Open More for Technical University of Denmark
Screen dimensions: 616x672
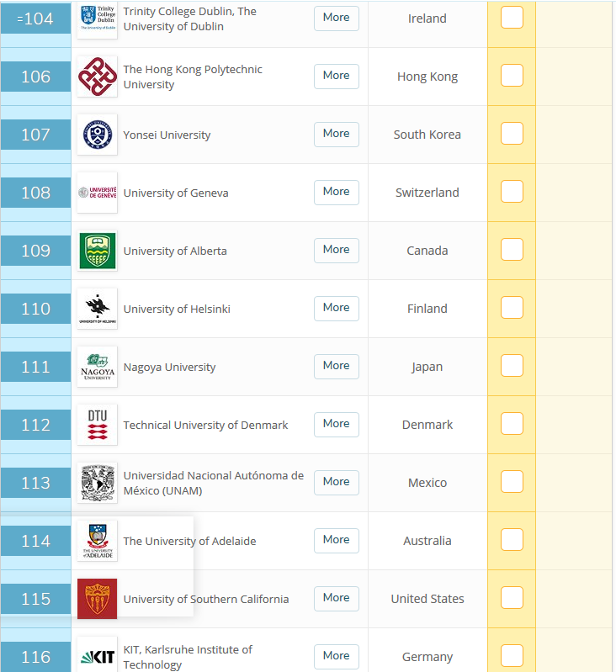click(336, 424)
